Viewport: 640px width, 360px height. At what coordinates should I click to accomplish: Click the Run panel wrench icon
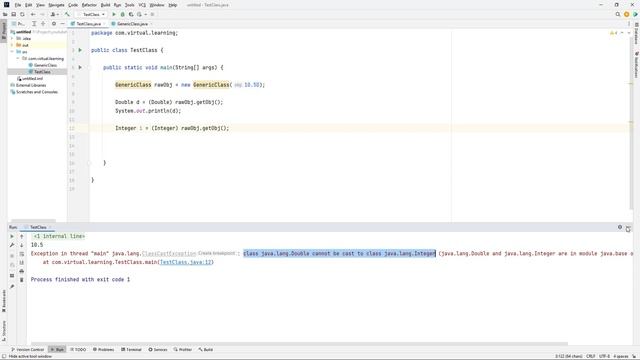(x=12, y=245)
